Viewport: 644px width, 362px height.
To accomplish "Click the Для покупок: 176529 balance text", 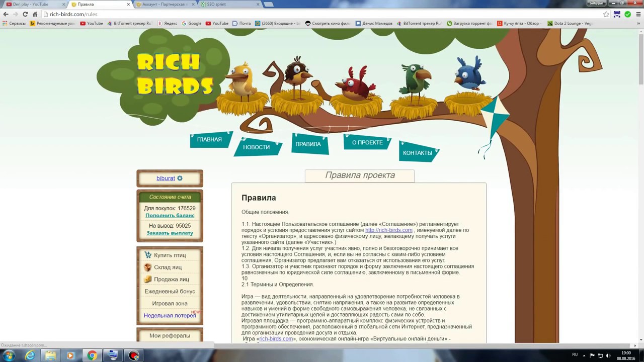I will (x=170, y=208).
